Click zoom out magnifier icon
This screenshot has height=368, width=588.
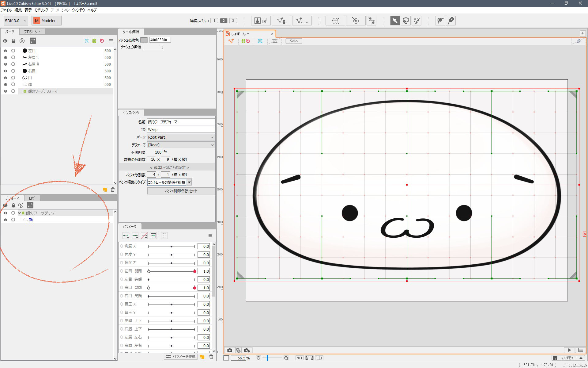pyautogui.click(x=258, y=358)
